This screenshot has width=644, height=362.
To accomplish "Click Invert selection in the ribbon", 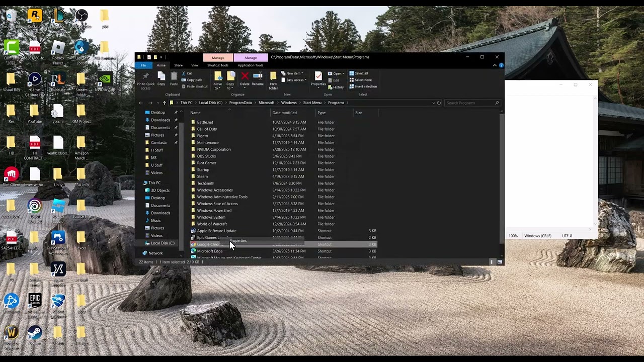I will pos(363,86).
